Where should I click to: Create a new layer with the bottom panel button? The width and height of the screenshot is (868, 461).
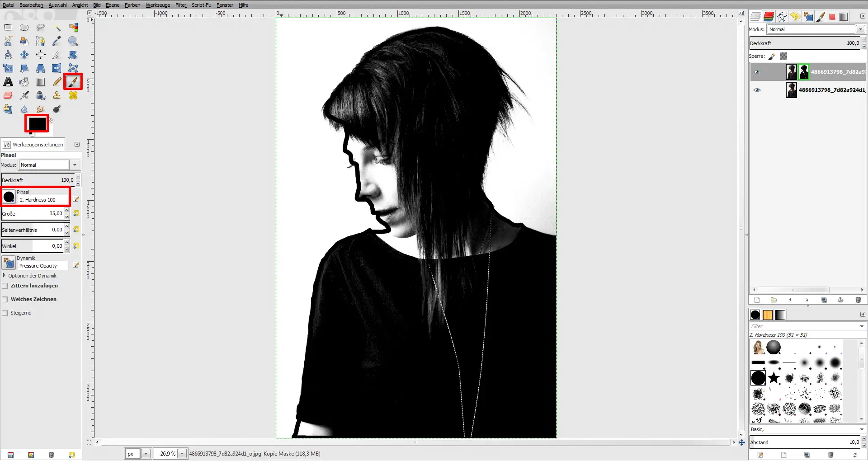click(757, 300)
